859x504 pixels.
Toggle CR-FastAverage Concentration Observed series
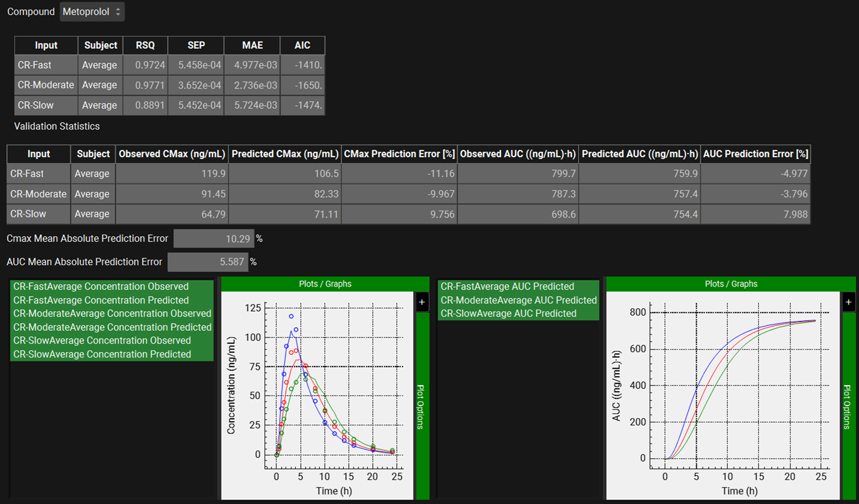tap(101, 286)
